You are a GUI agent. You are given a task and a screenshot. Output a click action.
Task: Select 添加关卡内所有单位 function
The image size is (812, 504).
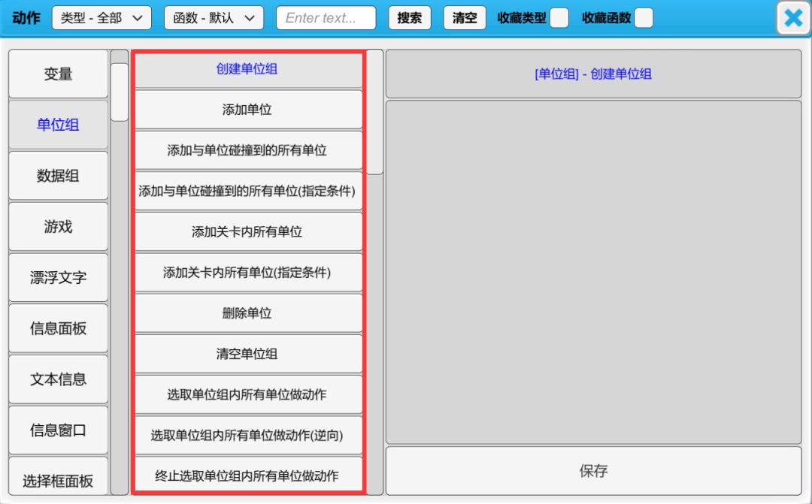[x=247, y=232]
